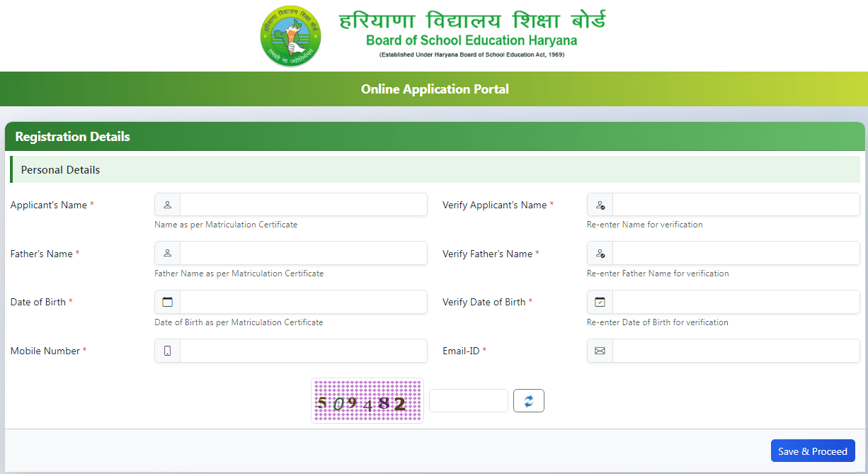
Task: Click the captcha image showing 509482
Action: 367,400
